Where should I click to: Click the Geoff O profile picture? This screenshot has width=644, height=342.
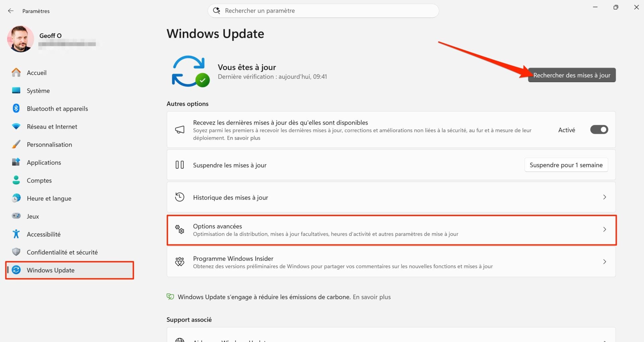[x=20, y=39]
